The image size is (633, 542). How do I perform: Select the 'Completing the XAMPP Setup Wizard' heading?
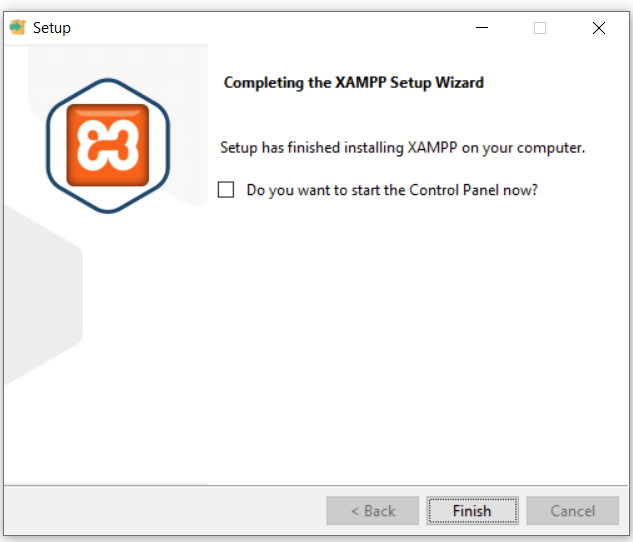click(354, 83)
